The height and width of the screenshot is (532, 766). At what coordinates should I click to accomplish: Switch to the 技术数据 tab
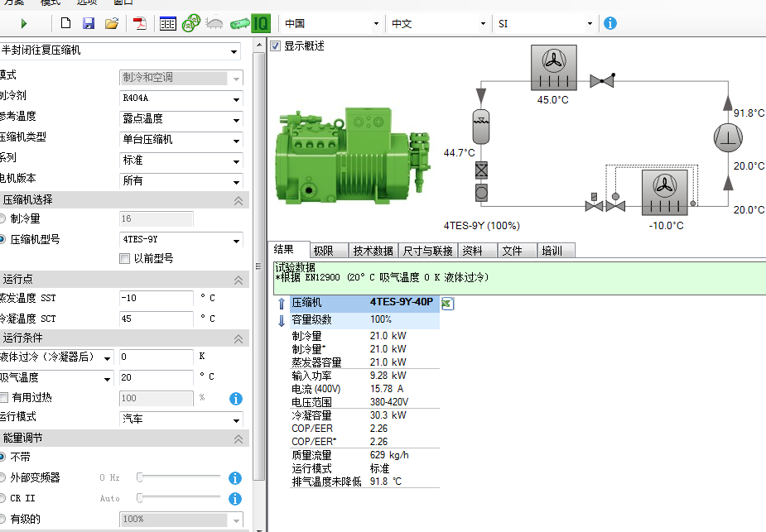pyautogui.click(x=373, y=251)
